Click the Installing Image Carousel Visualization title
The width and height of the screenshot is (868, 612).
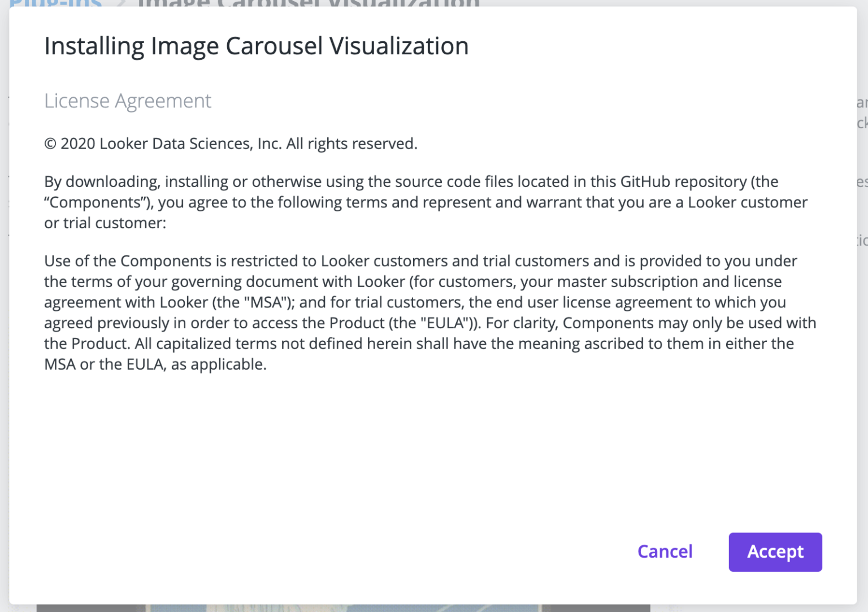click(256, 46)
